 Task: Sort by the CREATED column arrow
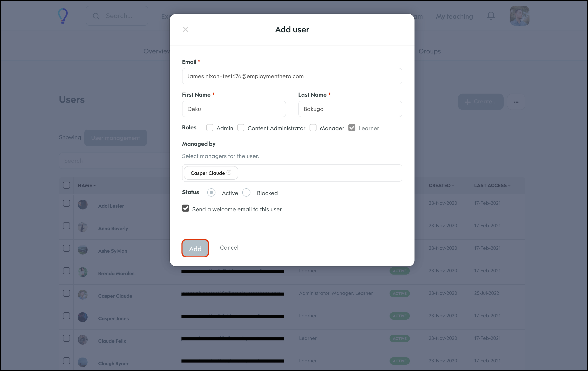click(453, 185)
